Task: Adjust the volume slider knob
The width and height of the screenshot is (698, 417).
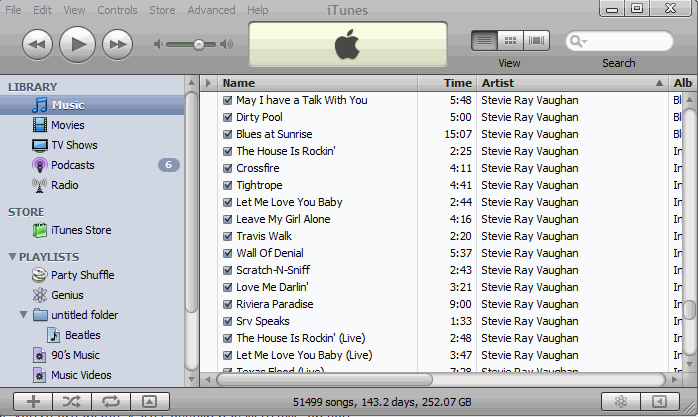Action: click(199, 44)
